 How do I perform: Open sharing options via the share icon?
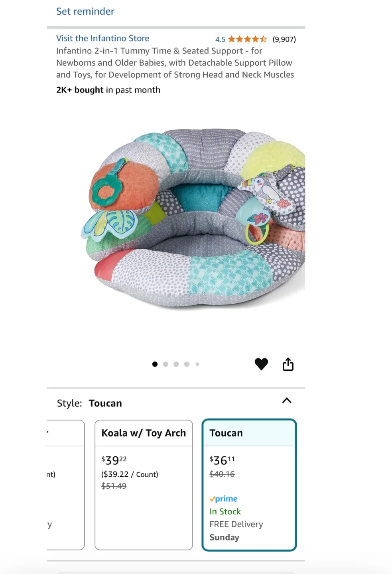(x=288, y=364)
